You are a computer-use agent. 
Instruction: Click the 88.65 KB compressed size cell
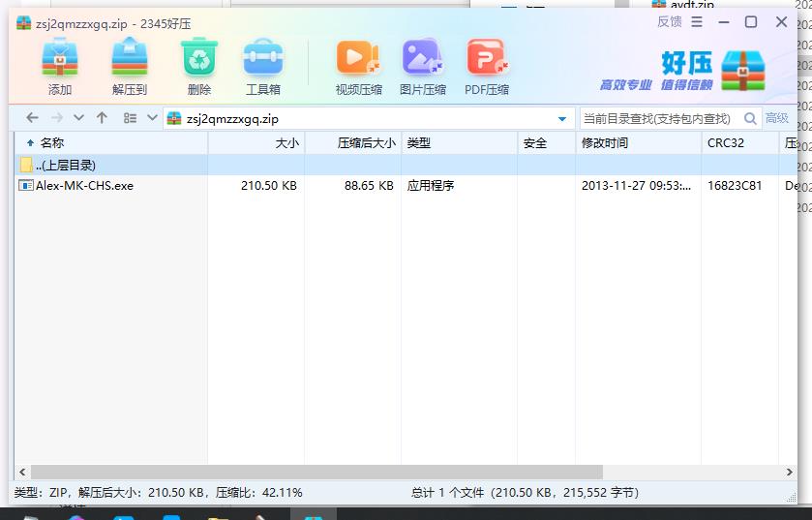(x=369, y=185)
